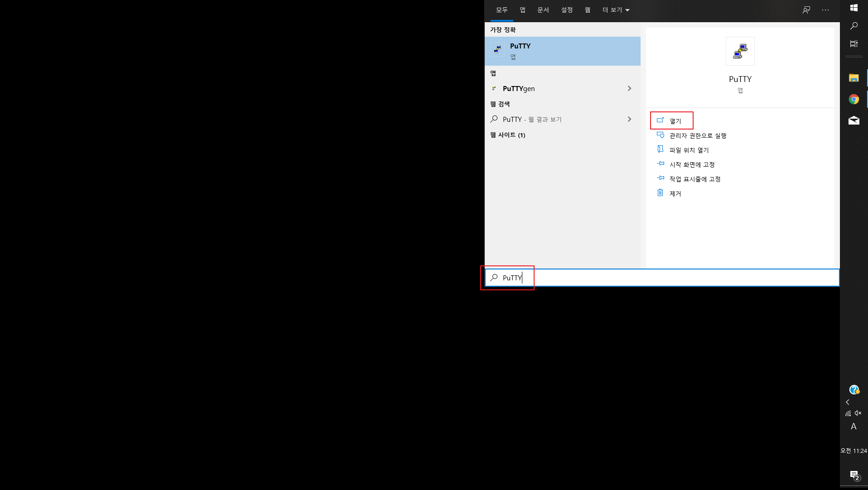The width and height of the screenshot is (868, 490).
Task: Expand the 더 보기 dropdown
Action: click(616, 10)
